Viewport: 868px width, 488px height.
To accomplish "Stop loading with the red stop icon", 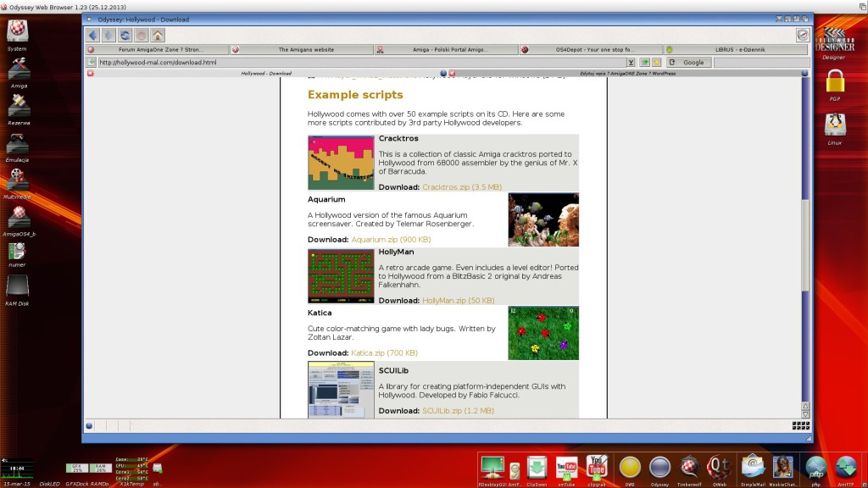I will pos(142,36).
